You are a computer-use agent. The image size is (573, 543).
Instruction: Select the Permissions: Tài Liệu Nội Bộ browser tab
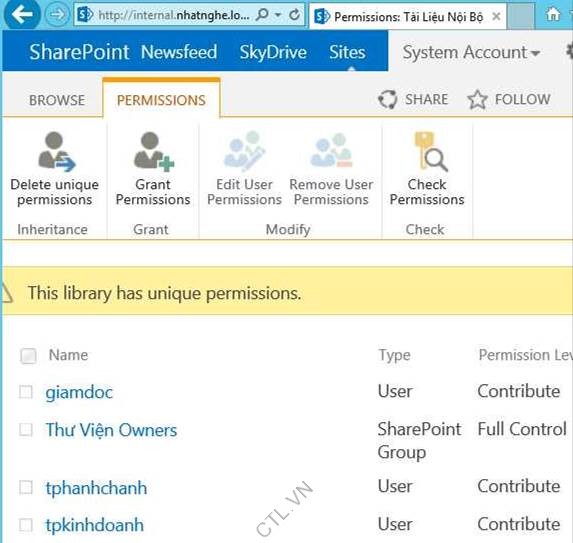407,16
